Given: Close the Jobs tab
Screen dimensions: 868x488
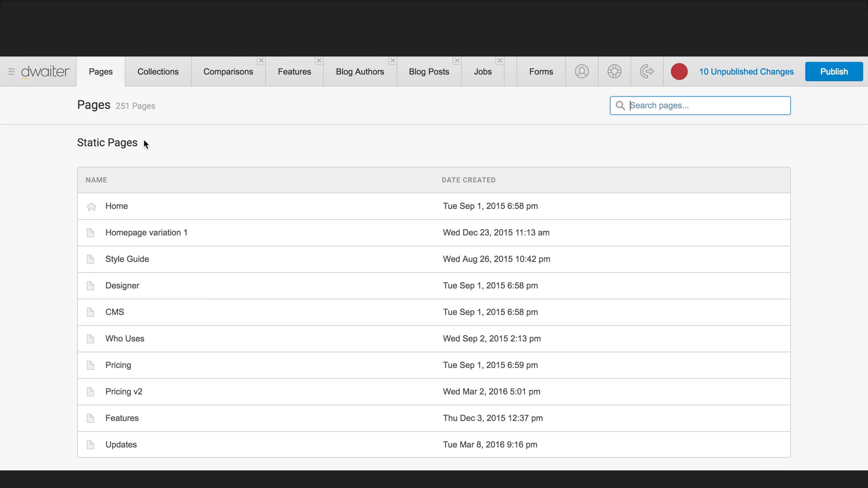Looking at the screenshot, I should 500,61.
